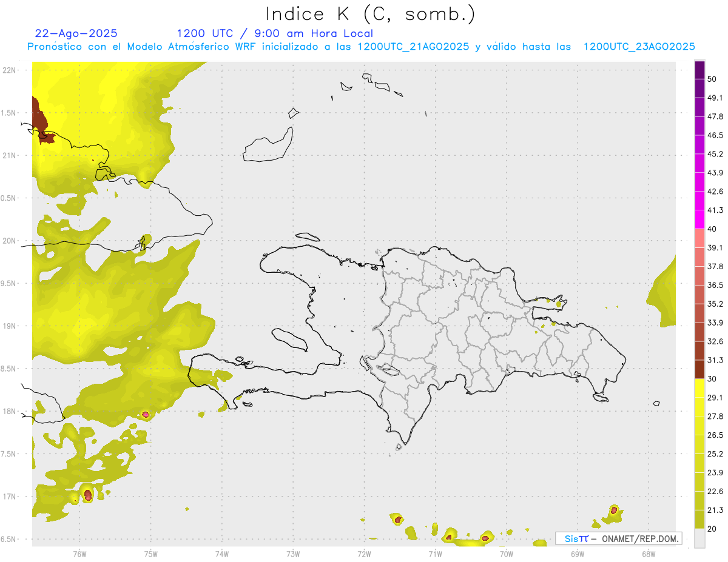Image resolution: width=728 pixels, height=562 pixels.
Task: Click the latitude label '20N'
Action: [9, 241]
